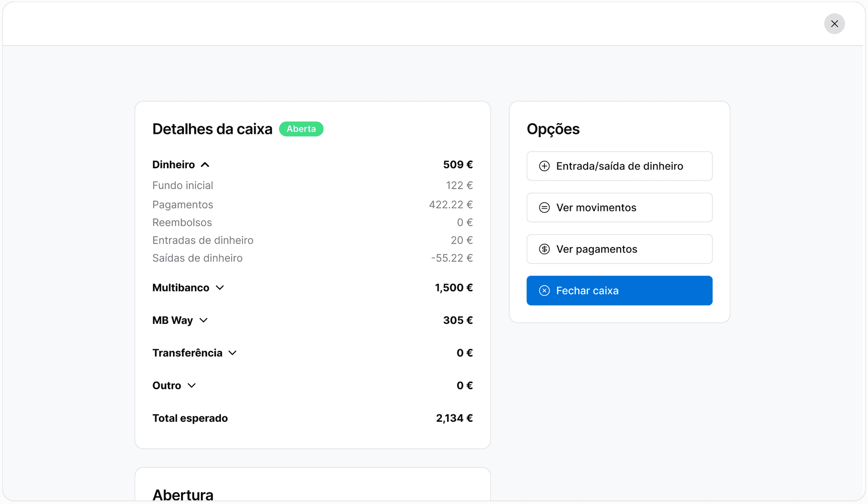Expand the Outro chevron

192,386
